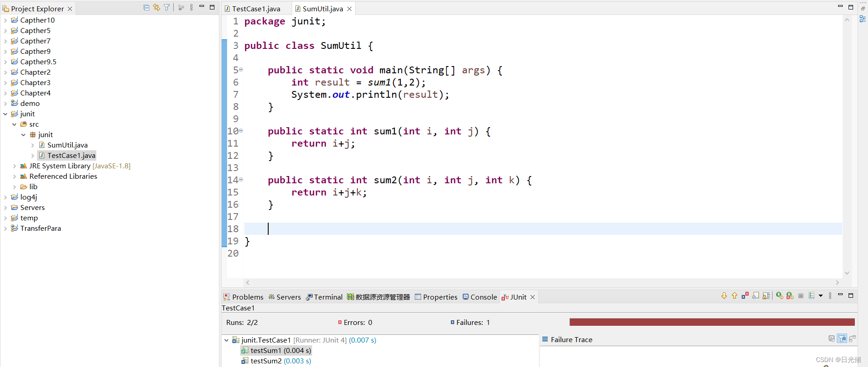Open the Problems tab
The width and height of the screenshot is (868, 367).
tap(243, 297)
